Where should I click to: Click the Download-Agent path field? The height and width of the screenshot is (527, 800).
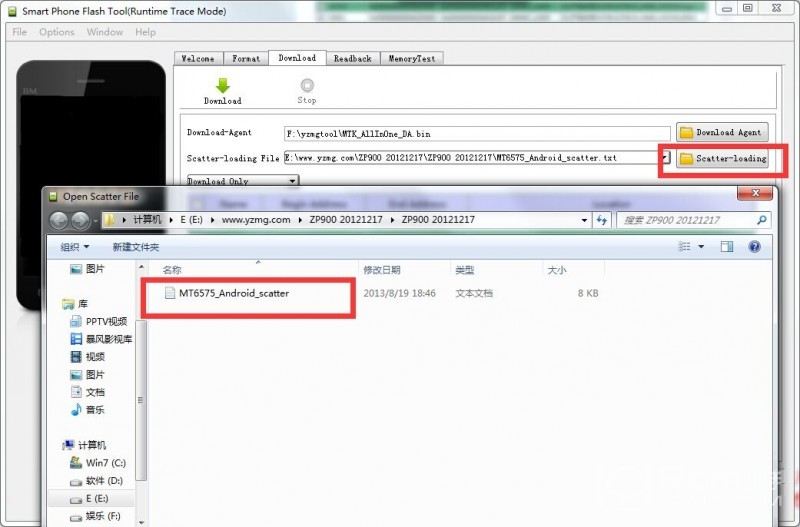(477, 134)
